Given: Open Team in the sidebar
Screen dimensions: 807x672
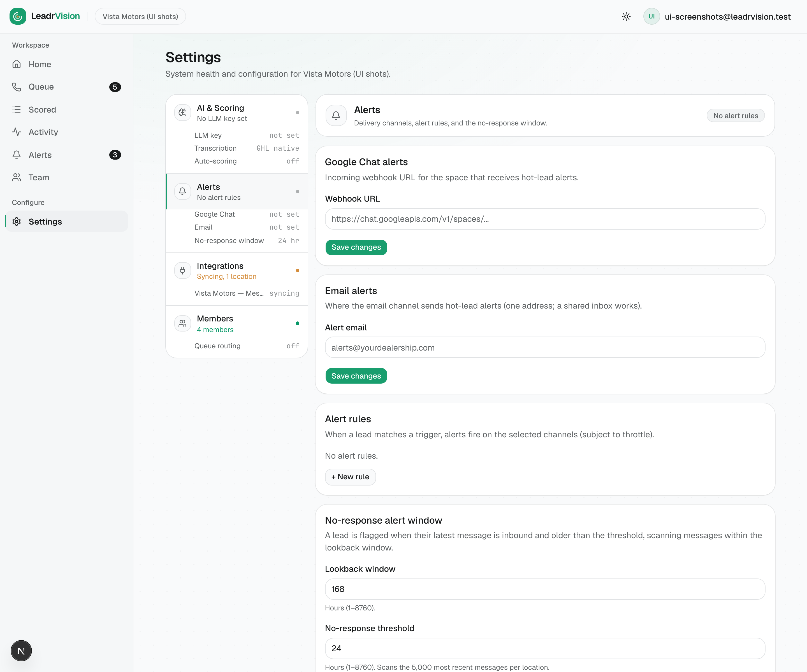Looking at the screenshot, I should tap(66, 178).
